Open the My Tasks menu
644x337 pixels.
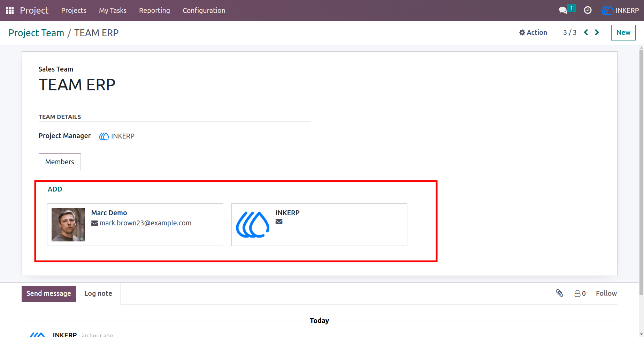click(113, 10)
